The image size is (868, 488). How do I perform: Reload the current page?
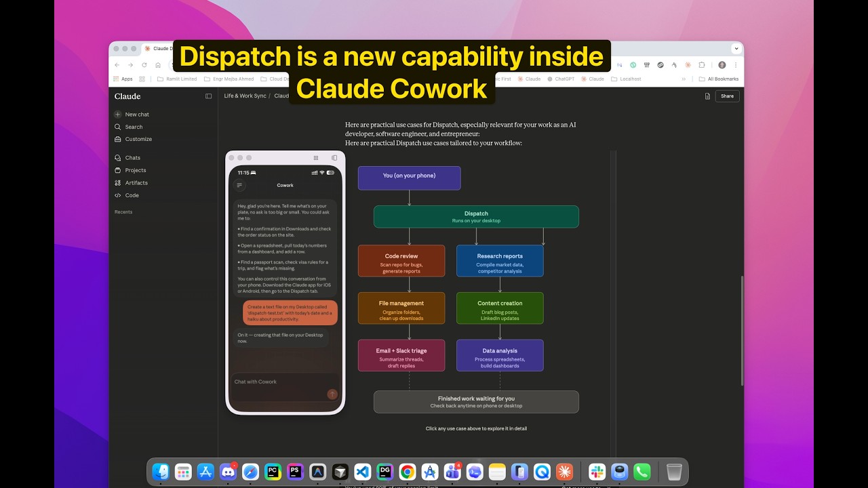[144, 65]
